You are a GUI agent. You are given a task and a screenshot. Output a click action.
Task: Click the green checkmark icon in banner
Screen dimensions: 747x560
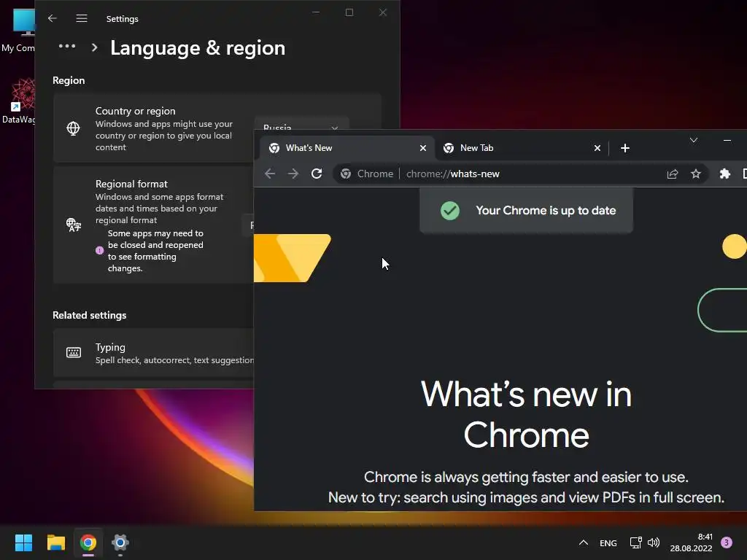(x=449, y=211)
